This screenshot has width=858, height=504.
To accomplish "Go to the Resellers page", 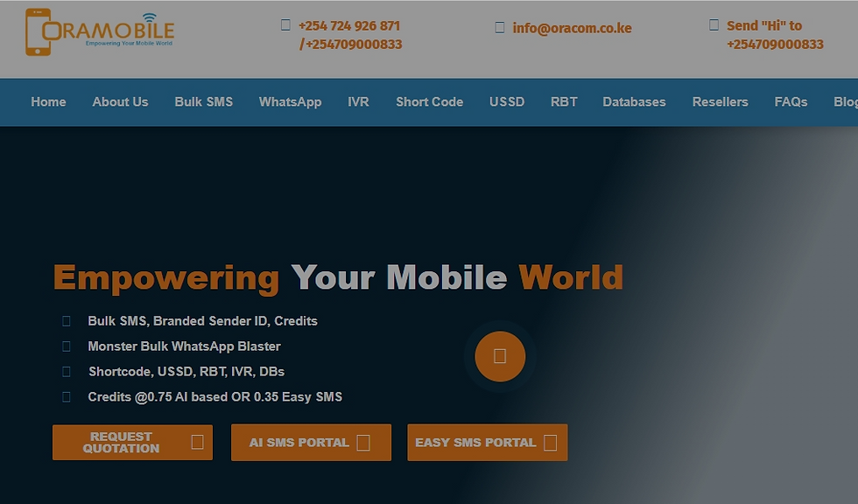I will 720,102.
